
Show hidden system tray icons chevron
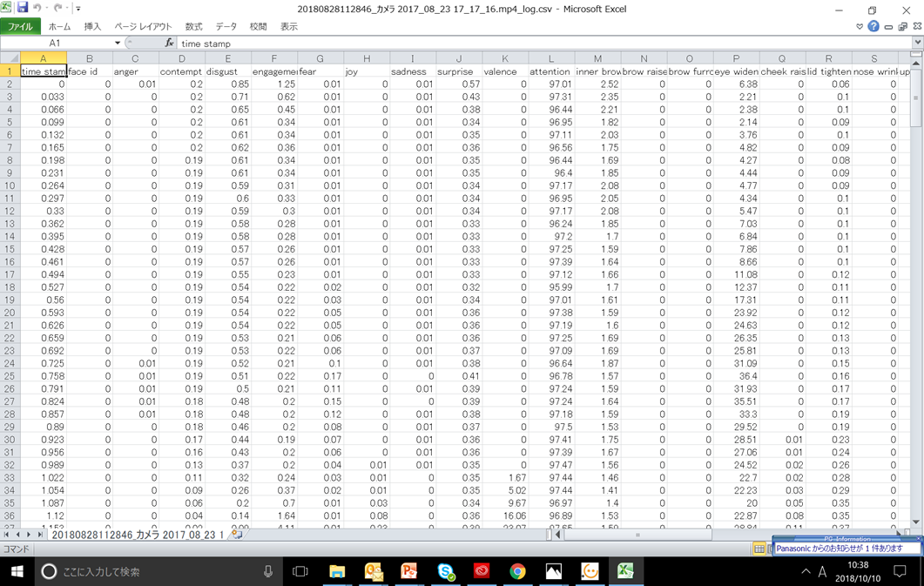[x=806, y=571]
